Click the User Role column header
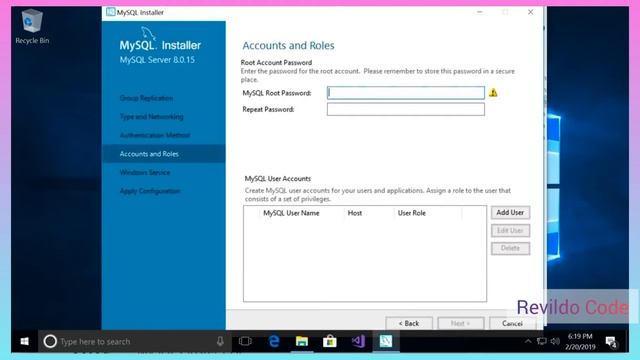This screenshot has height=360, width=640. (412, 213)
